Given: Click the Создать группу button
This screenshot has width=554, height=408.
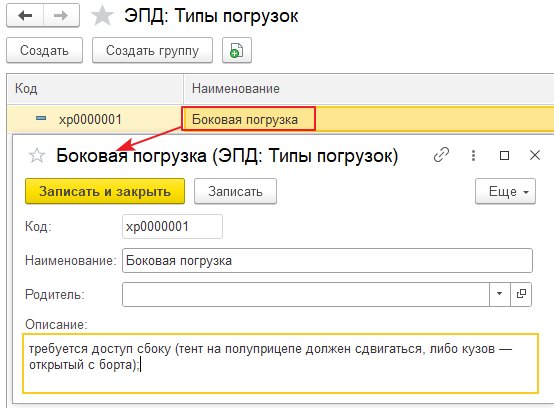Looking at the screenshot, I should [x=152, y=50].
